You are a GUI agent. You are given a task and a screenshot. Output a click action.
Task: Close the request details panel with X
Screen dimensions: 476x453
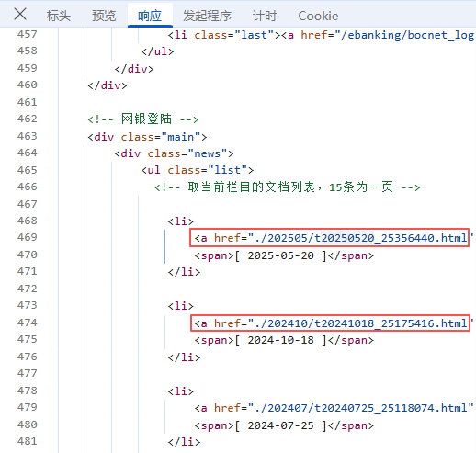(20, 15)
